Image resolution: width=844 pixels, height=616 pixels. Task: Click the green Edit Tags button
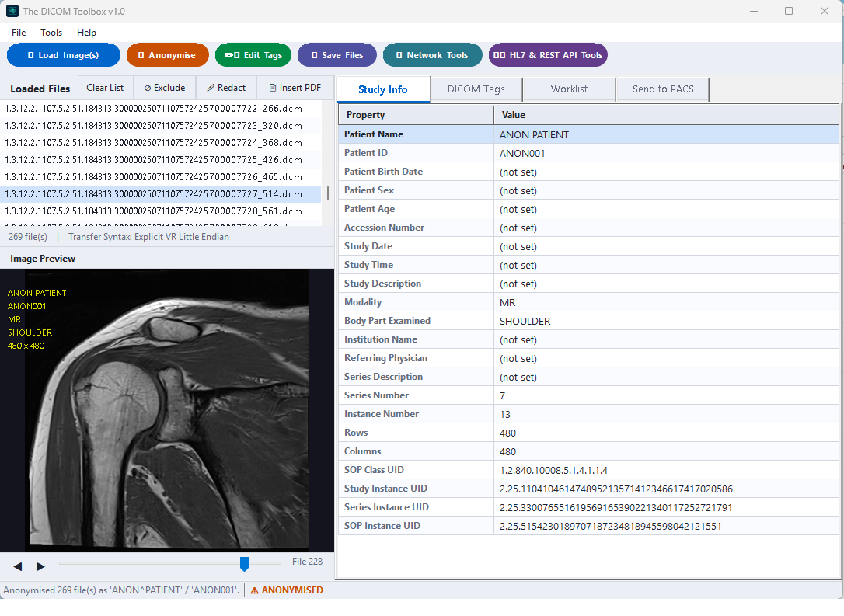click(253, 55)
